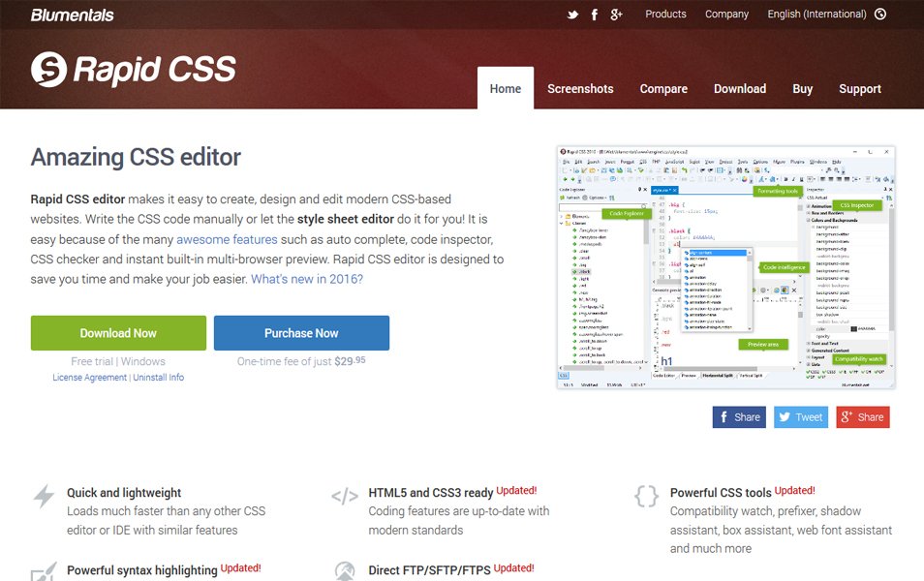The width and height of the screenshot is (924, 581).
Task: Click the Free trial | Windows text
Action: [118, 361]
